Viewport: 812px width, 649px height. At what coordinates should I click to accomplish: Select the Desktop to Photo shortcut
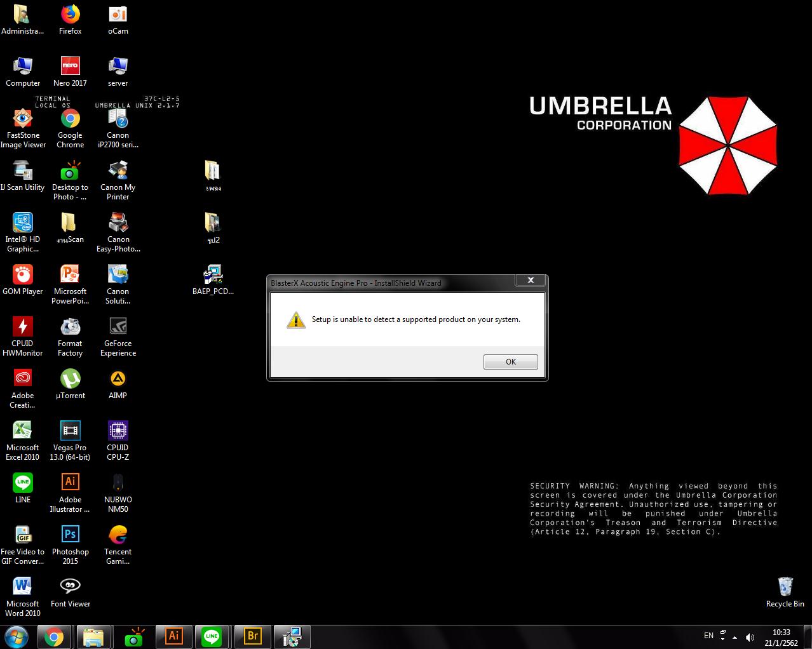click(71, 180)
